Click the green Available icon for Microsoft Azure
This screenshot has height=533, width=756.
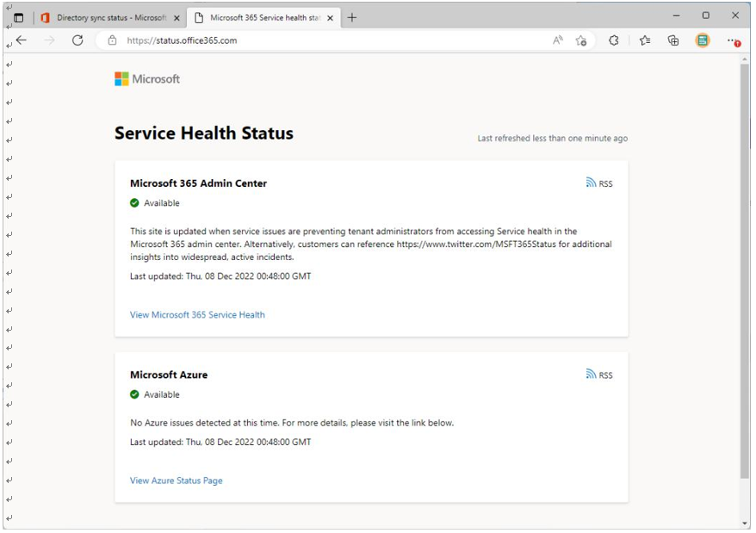point(134,394)
